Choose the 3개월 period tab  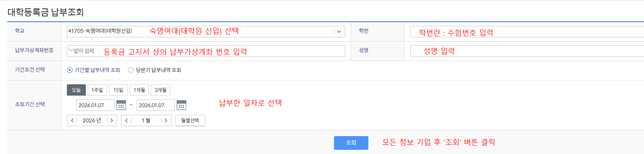coord(160,90)
